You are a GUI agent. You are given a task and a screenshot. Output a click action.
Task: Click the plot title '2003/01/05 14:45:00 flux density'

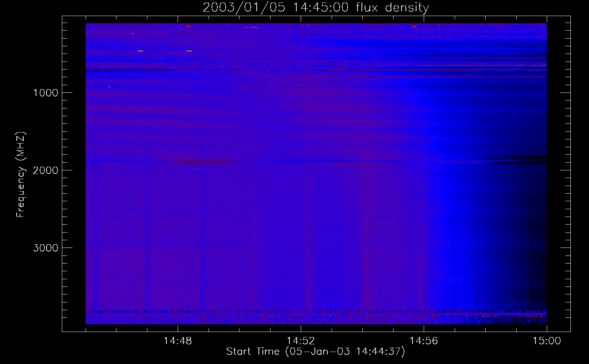316,8
